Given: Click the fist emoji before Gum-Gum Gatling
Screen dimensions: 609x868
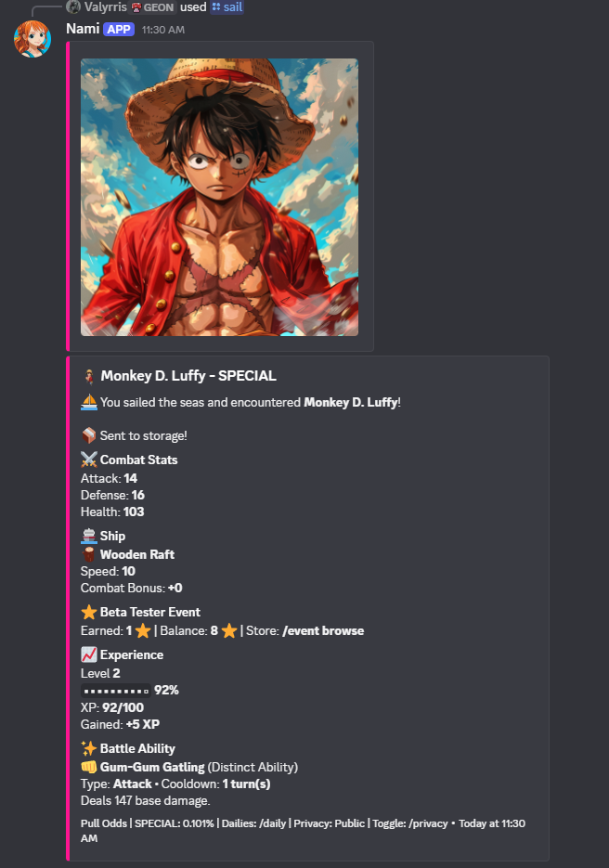Looking at the screenshot, I should coord(89,767).
